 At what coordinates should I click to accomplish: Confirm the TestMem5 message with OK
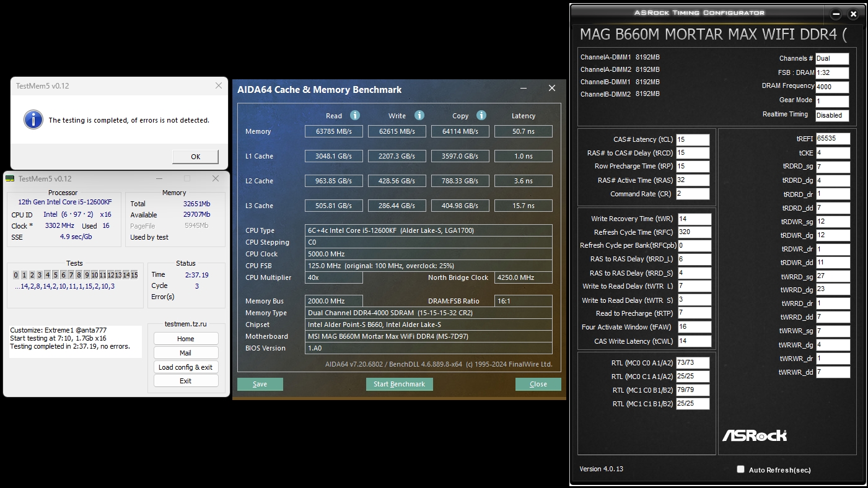pyautogui.click(x=195, y=157)
